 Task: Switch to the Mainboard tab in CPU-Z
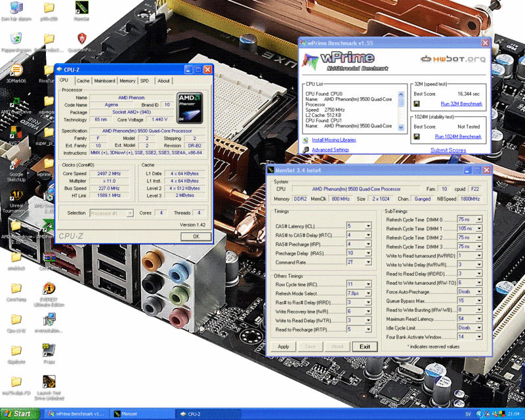click(104, 81)
